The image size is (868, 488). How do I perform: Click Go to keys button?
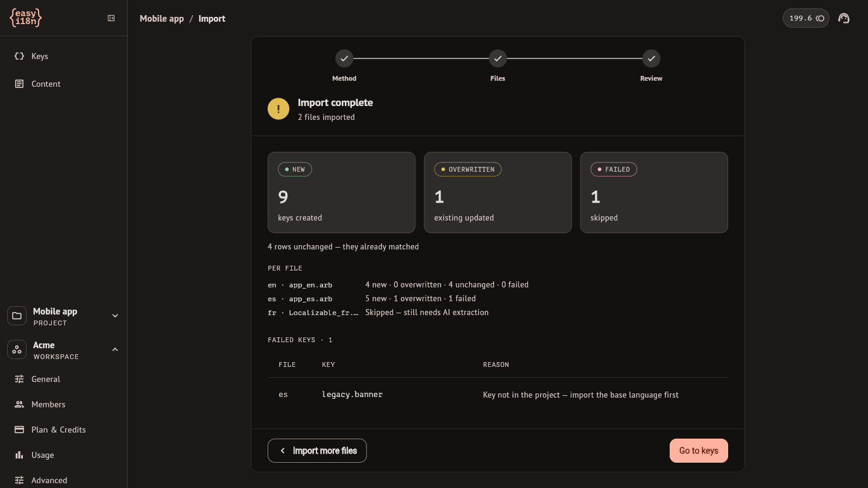point(699,451)
